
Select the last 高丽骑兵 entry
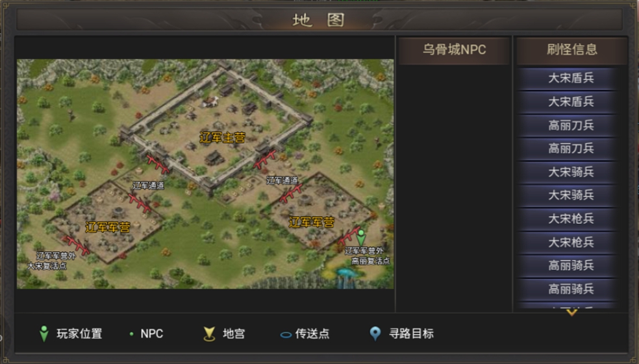click(x=571, y=289)
